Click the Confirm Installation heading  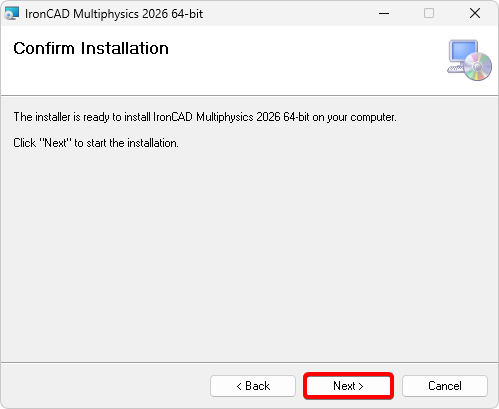point(91,48)
